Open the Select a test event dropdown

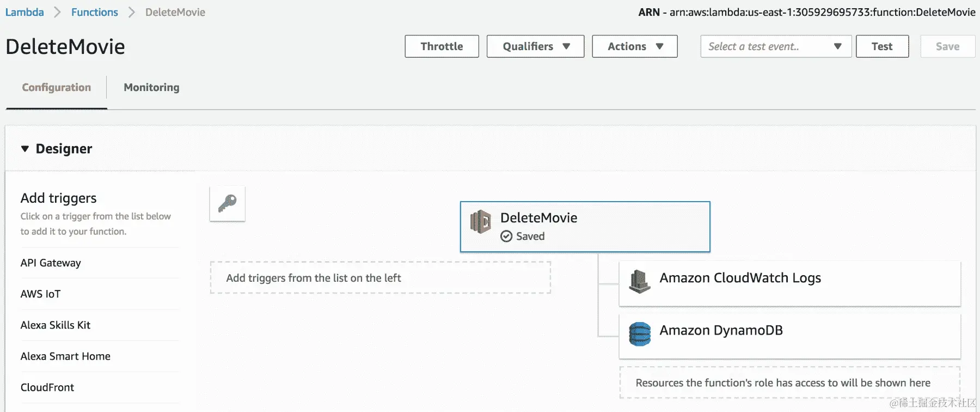[775, 46]
